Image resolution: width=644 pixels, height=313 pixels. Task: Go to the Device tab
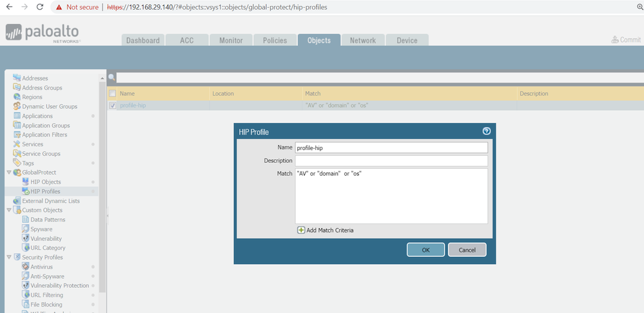(407, 40)
